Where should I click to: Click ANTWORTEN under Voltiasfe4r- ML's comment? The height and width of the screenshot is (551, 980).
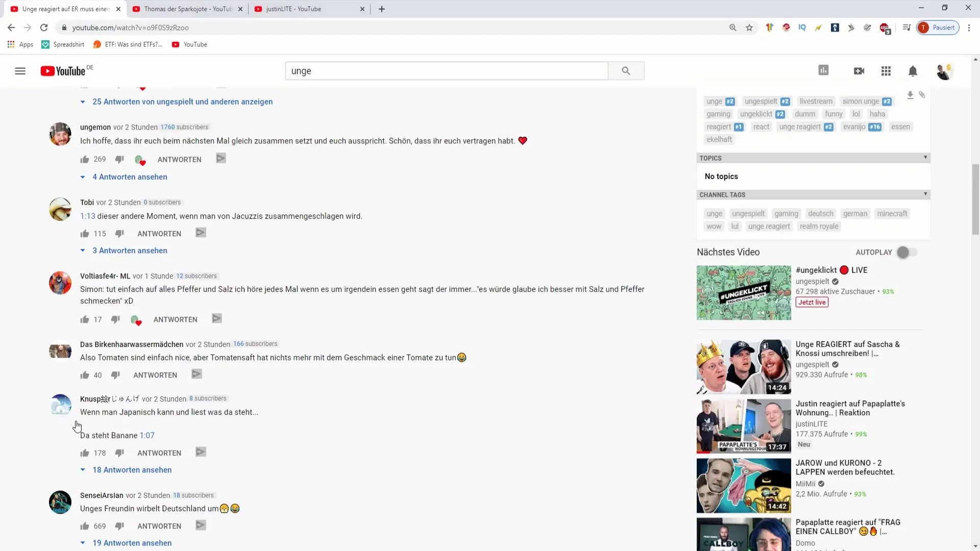pos(175,319)
